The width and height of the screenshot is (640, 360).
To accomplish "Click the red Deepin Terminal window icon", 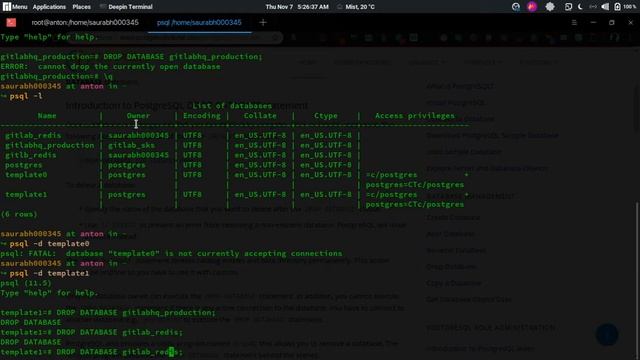I will click(x=11, y=22).
